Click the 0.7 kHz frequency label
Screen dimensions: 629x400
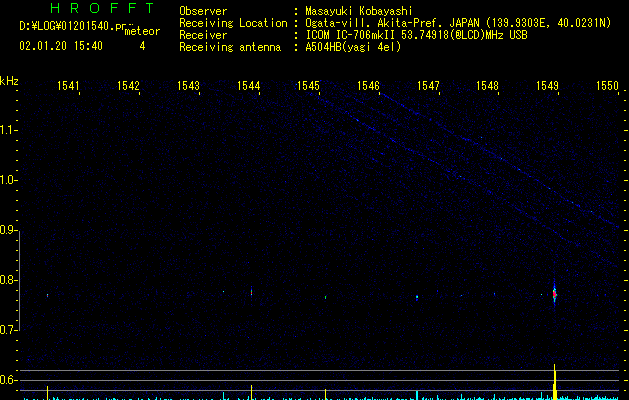point(9,330)
